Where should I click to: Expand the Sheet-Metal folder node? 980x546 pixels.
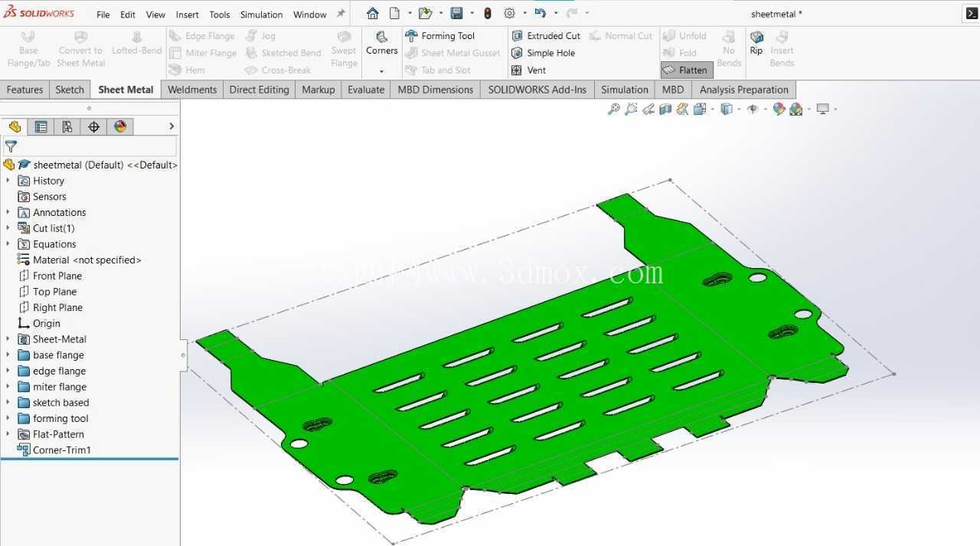coord(8,339)
